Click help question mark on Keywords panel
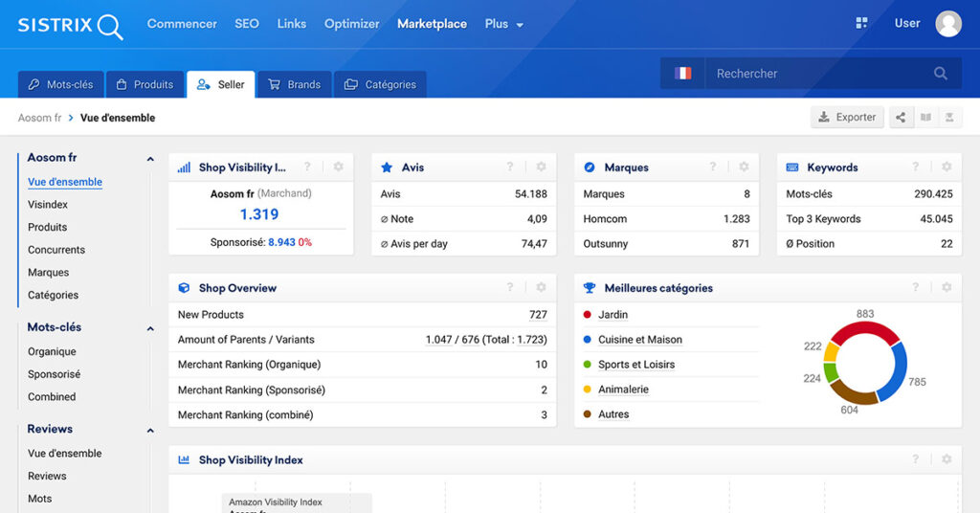The width and height of the screenshot is (980, 513). [916, 167]
